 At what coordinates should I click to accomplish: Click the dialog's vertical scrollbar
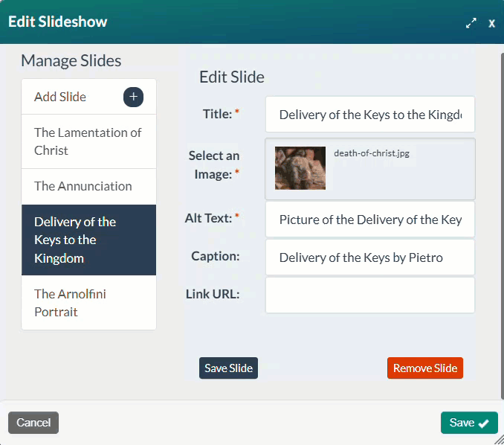coord(502,225)
